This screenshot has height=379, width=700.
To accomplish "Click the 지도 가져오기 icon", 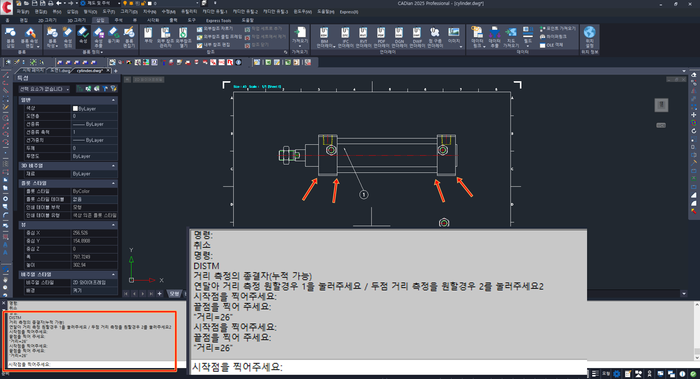I will tap(511, 37).
